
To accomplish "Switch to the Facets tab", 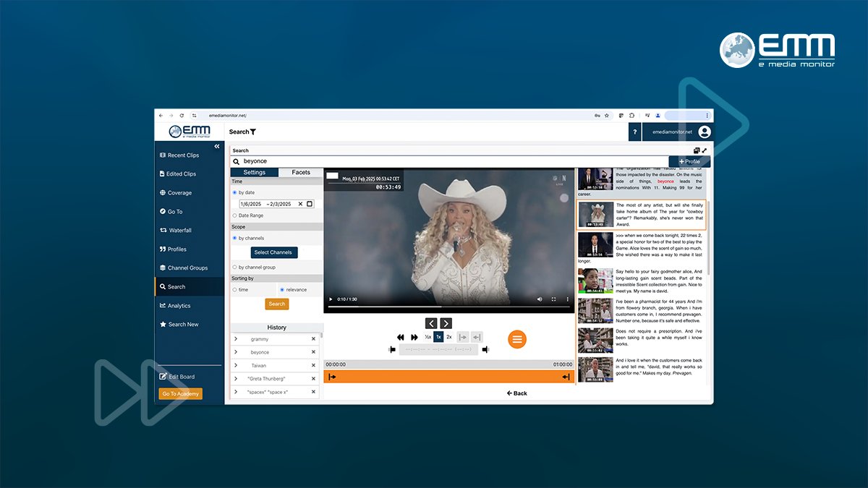I will click(301, 173).
